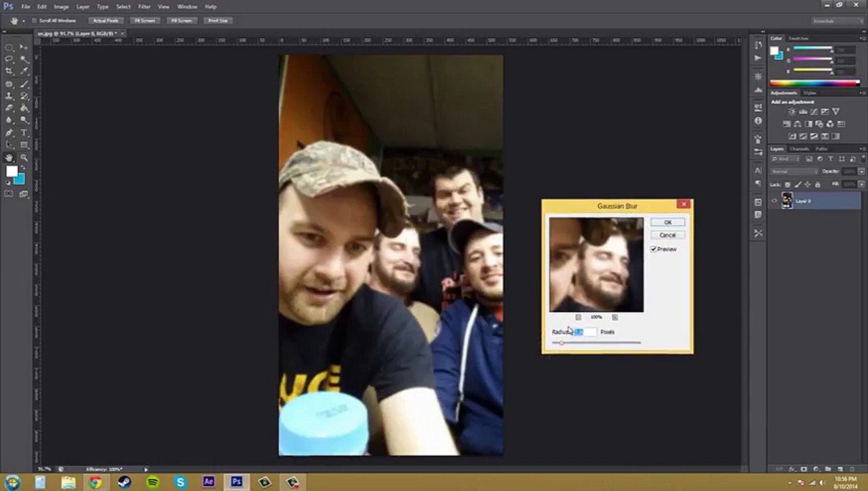Image resolution: width=868 pixels, height=491 pixels.
Task: Open the File menu
Action: pyautogui.click(x=26, y=7)
